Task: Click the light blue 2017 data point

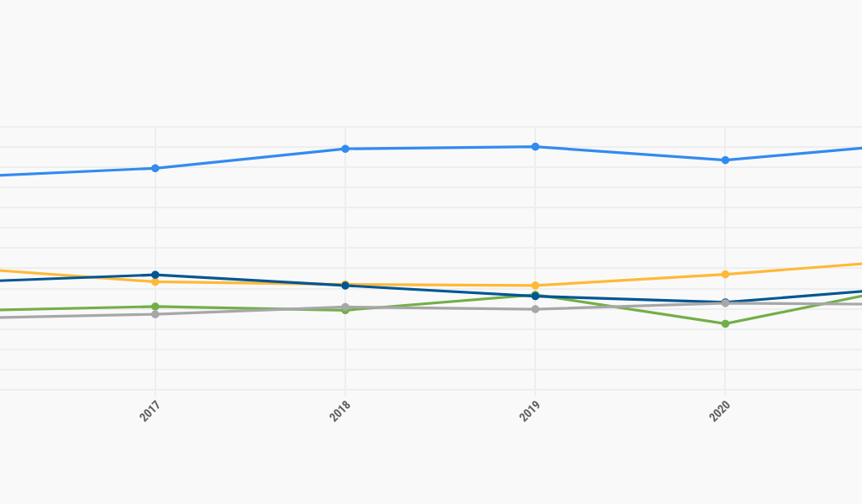Action: point(155,168)
